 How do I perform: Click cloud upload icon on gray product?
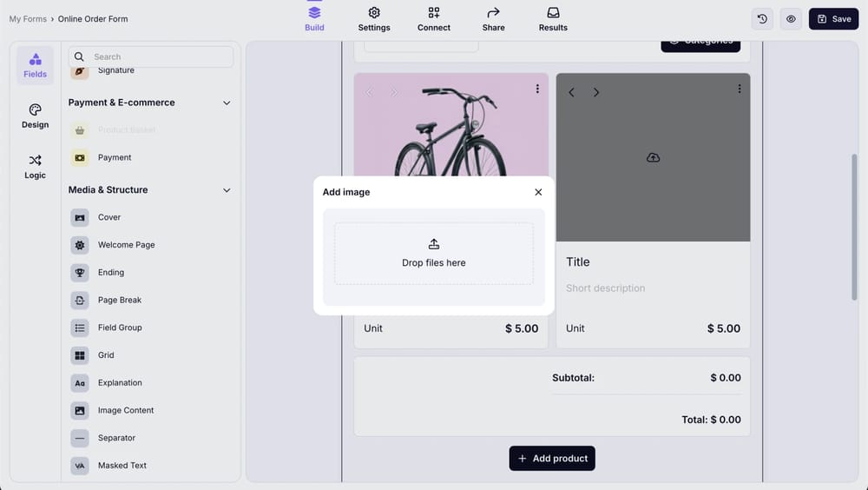pos(654,158)
